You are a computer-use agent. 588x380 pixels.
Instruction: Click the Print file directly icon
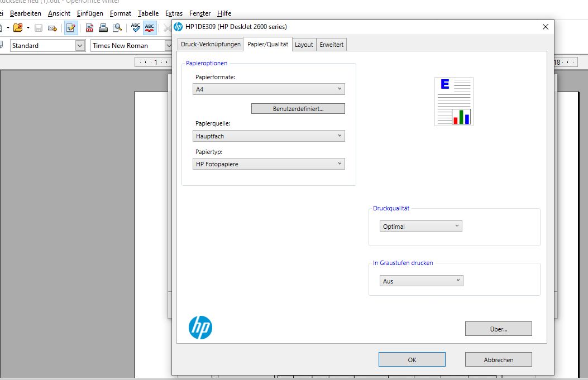coord(103,28)
